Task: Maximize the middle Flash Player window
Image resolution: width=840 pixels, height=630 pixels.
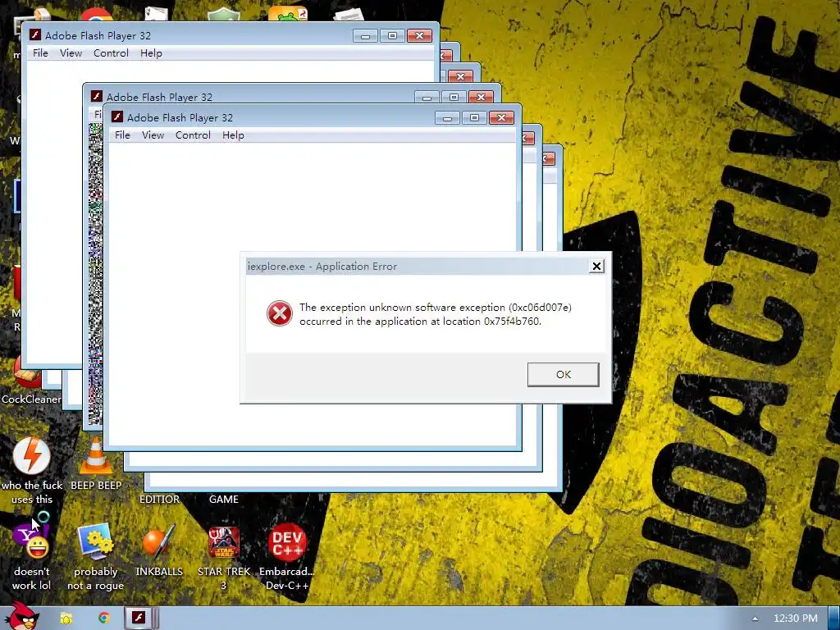Action: (454, 97)
